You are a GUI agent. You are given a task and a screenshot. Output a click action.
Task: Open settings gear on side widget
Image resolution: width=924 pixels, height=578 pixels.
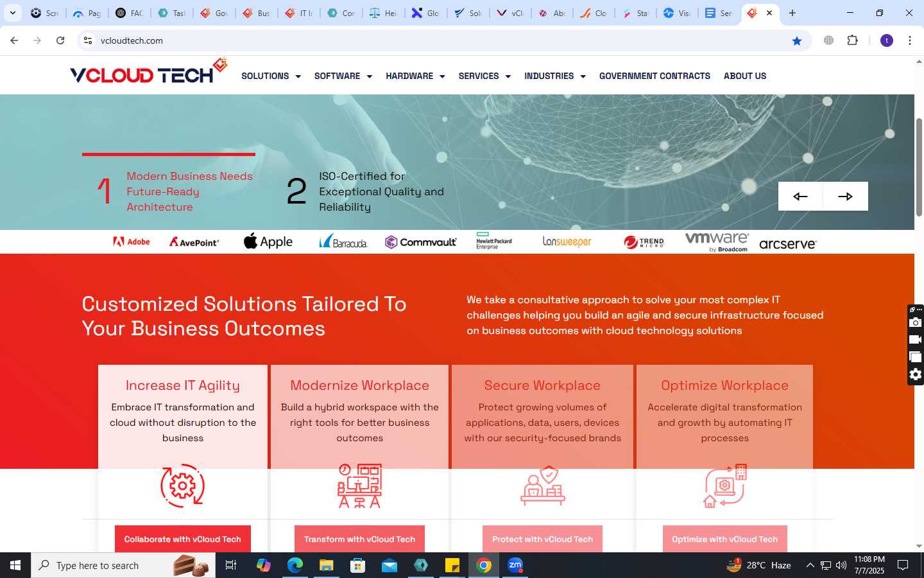tap(916, 374)
